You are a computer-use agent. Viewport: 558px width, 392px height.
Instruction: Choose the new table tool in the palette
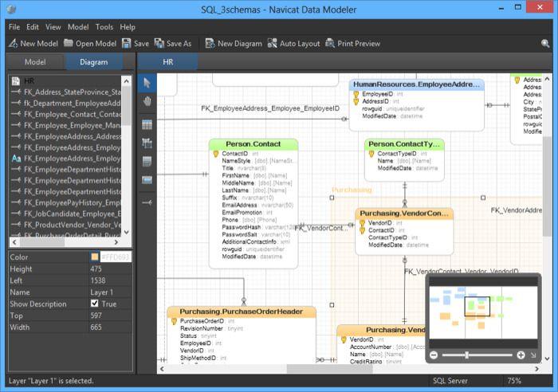pyautogui.click(x=147, y=124)
